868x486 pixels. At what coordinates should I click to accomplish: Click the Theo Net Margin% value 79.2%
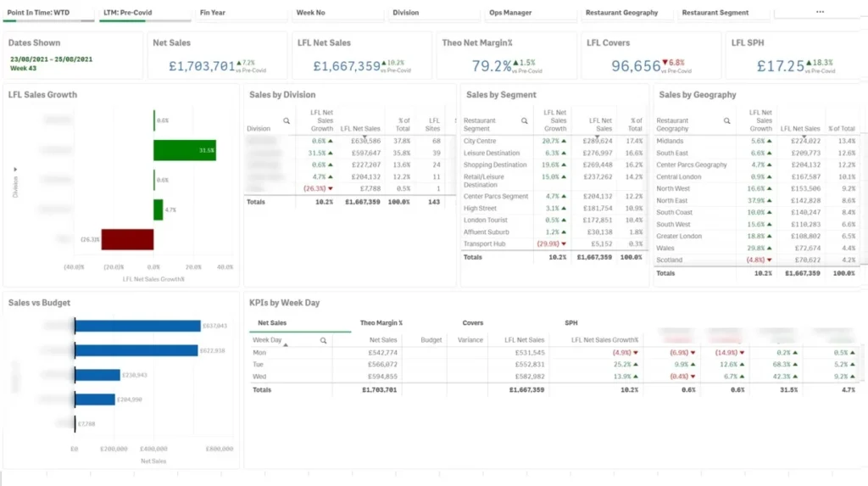pyautogui.click(x=492, y=66)
